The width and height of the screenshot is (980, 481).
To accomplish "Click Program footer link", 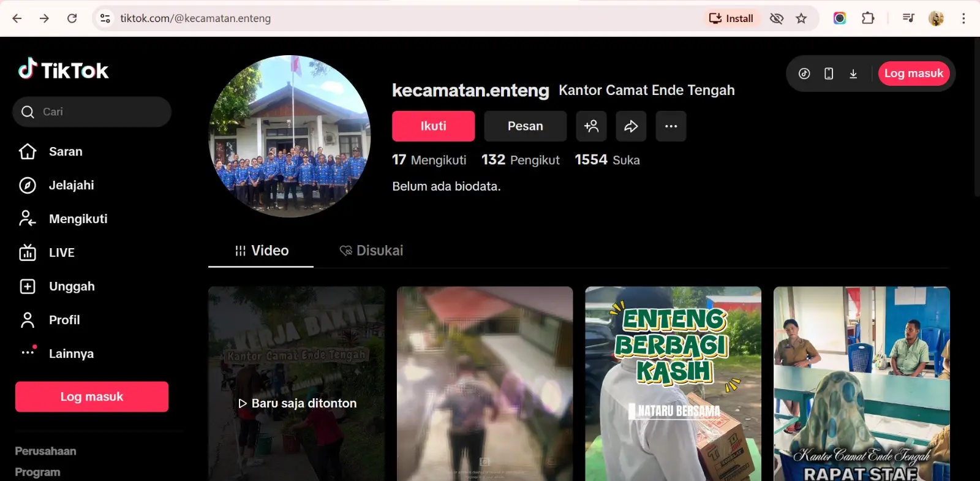I will tap(37, 472).
